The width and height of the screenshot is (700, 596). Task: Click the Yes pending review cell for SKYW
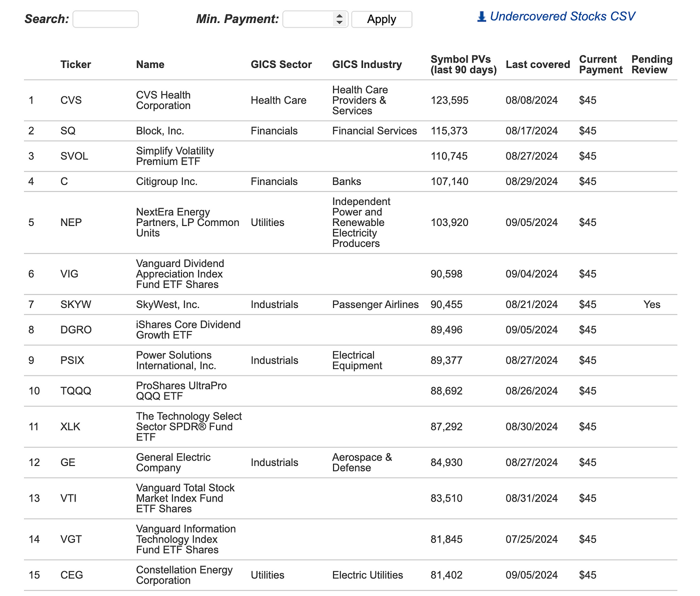click(x=652, y=304)
